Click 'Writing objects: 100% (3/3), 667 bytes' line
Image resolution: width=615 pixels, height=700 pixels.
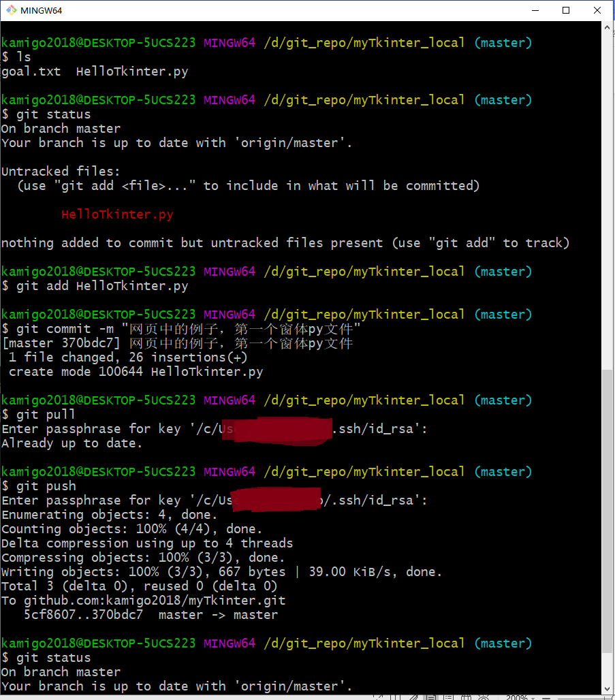pos(221,572)
